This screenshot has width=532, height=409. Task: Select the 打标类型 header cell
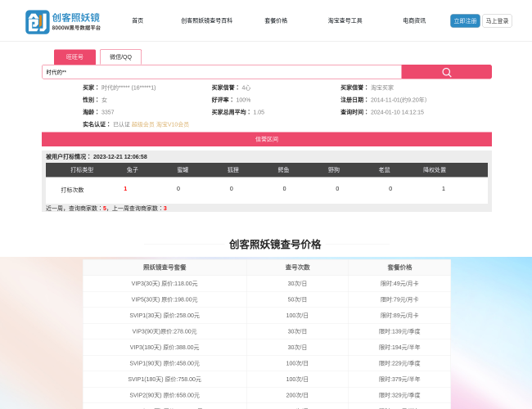click(x=82, y=169)
